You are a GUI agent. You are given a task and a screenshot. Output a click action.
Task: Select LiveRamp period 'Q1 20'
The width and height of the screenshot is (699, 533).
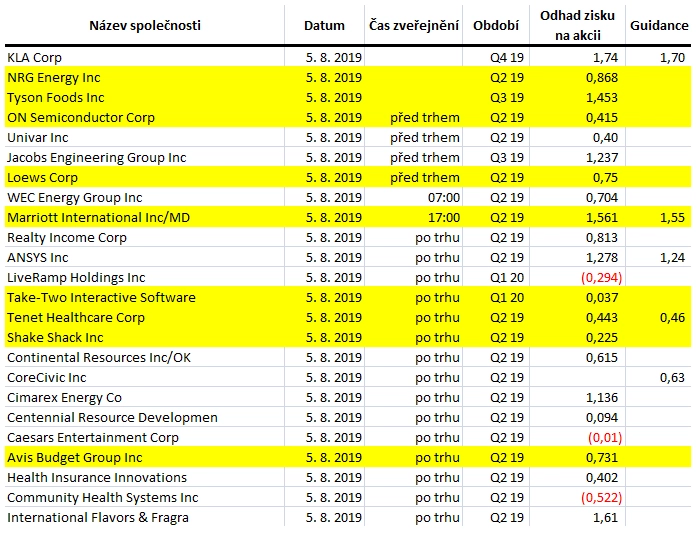pos(507,278)
